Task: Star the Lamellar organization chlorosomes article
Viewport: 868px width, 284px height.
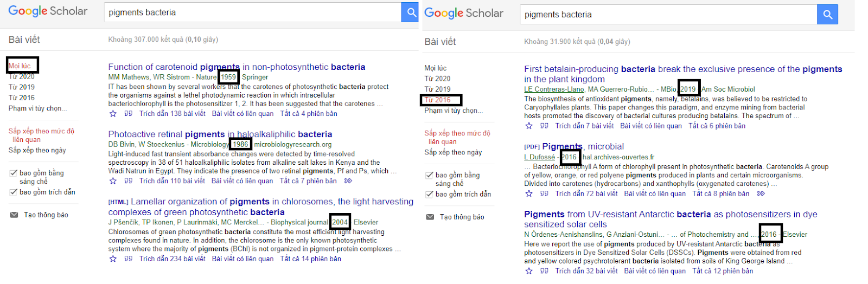Action: pyautogui.click(x=113, y=259)
